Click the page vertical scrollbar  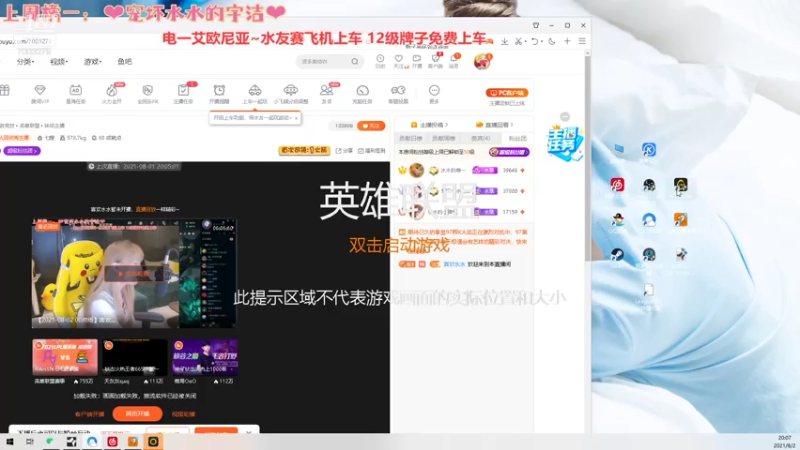587,158
